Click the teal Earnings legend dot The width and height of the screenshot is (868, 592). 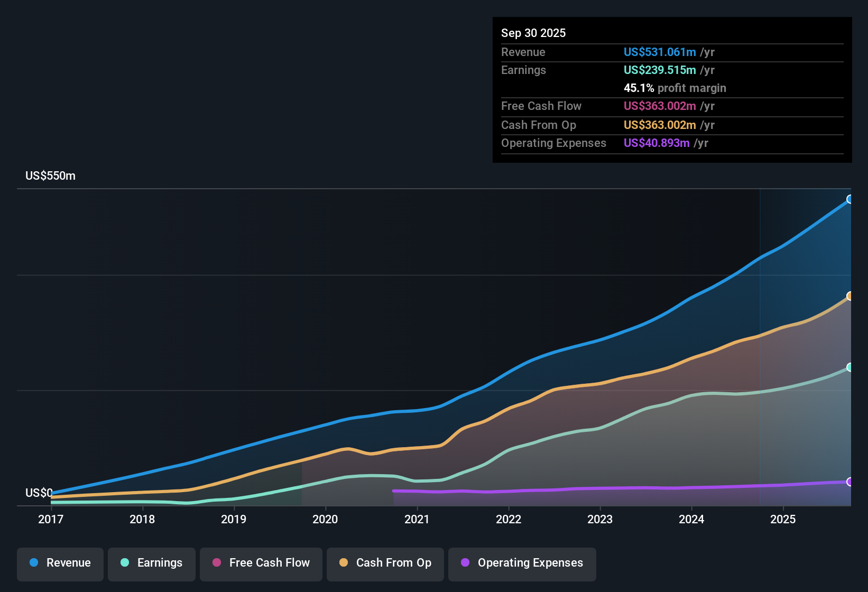coord(125,563)
